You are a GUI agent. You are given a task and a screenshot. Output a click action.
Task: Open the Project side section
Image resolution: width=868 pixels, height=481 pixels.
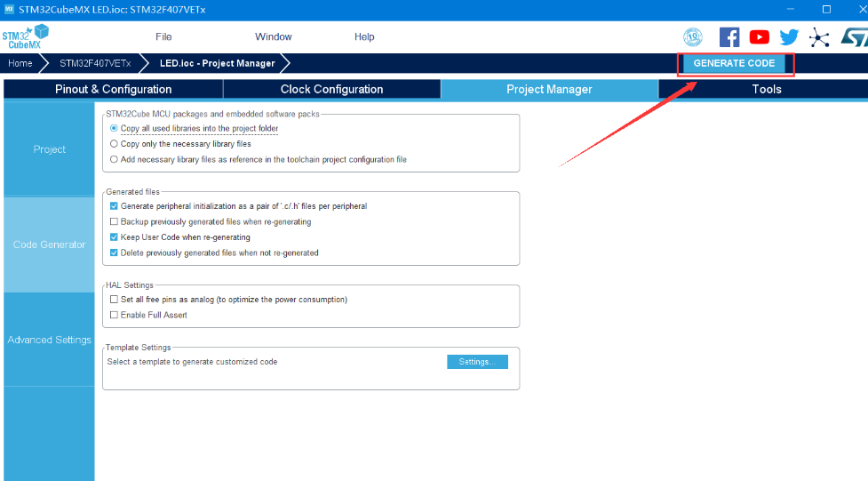tap(49, 149)
